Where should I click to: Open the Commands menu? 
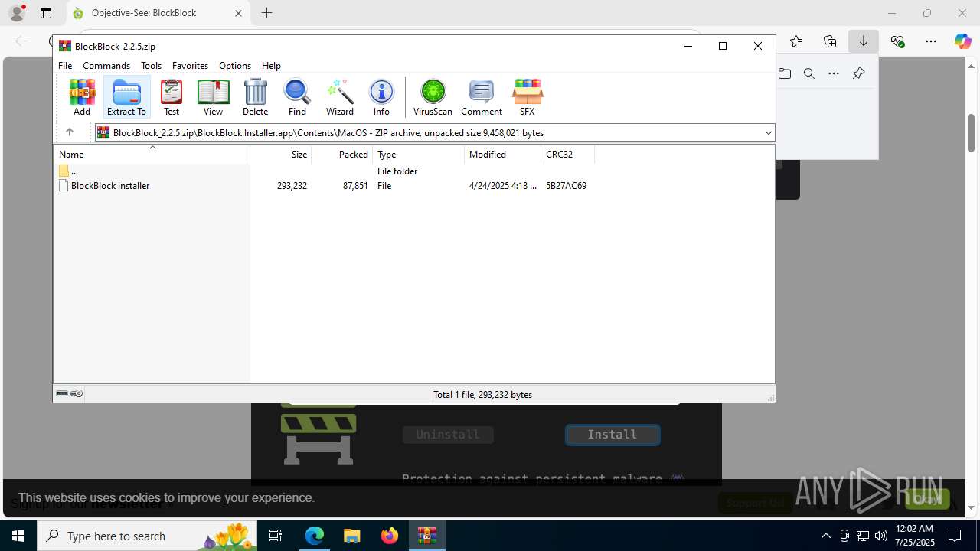click(x=106, y=66)
